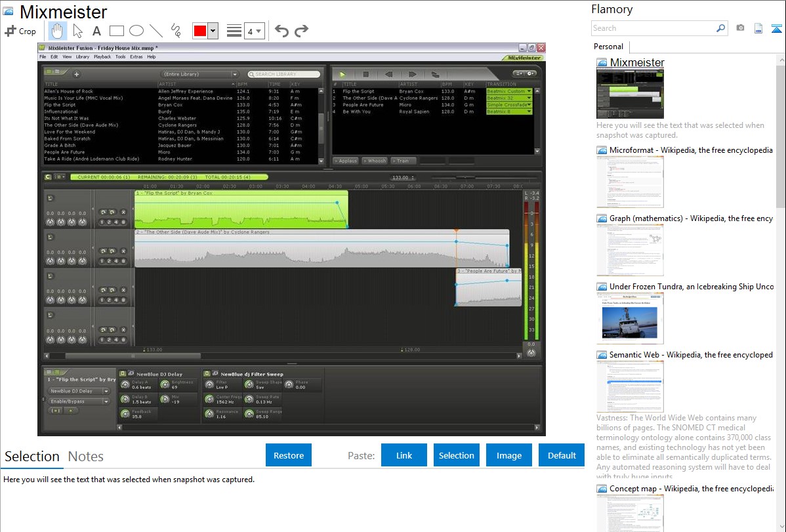
Task: Open the Playback menu
Action: point(102,56)
